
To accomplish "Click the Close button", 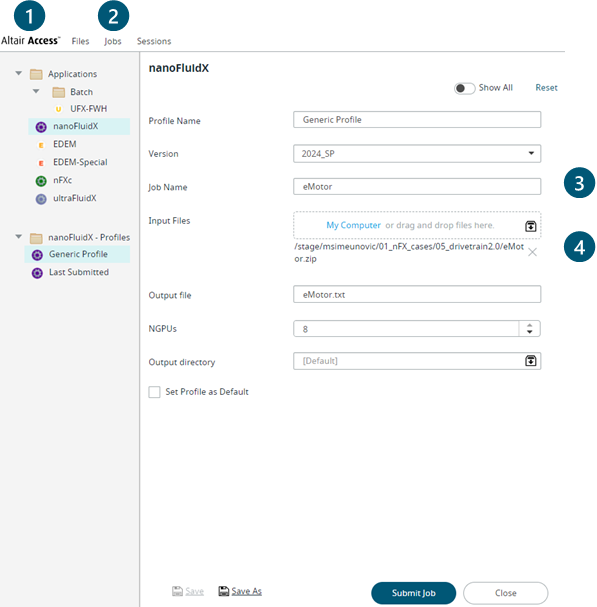I will 506,593.
